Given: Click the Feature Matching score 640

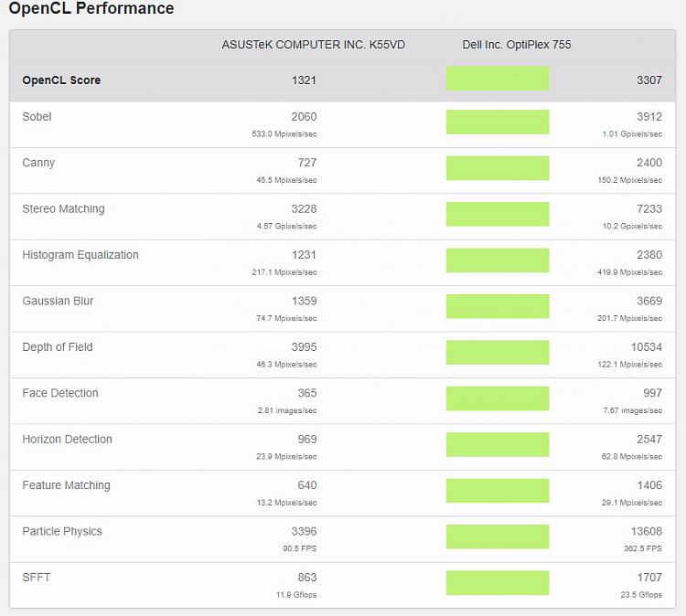Looking at the screenshot, I should click(x=307, y=485).
